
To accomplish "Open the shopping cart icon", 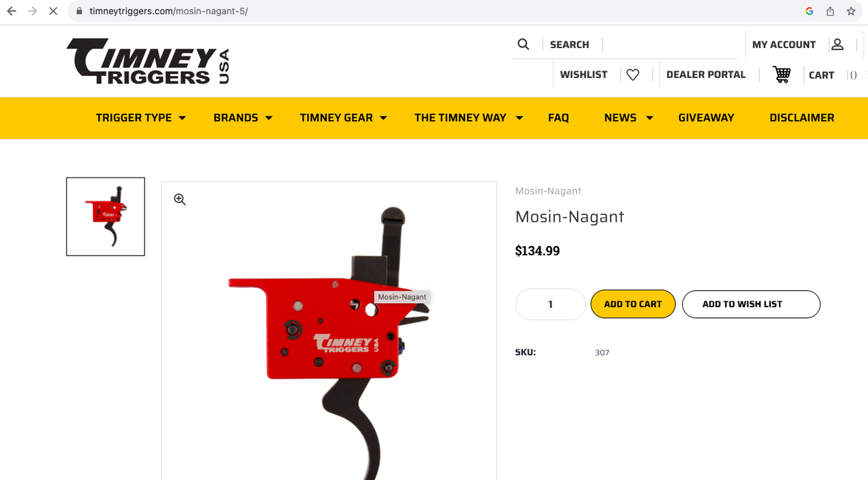I will (782, 75).
